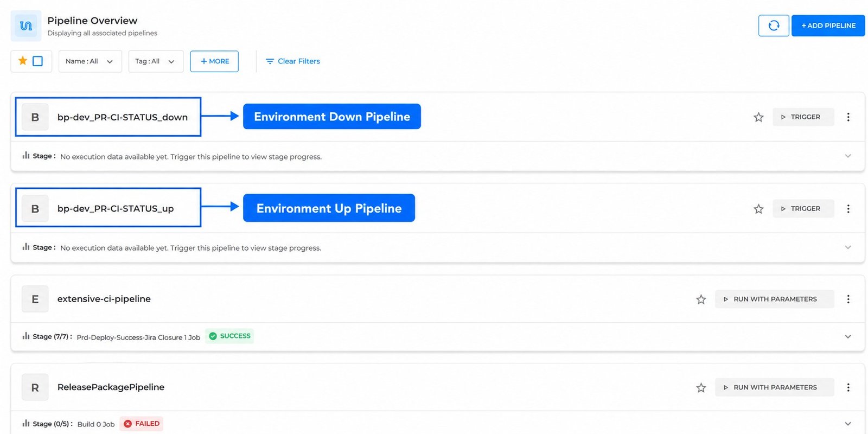
Task: Click the stage chart icon for bp-dev_PR-CI-STATUS_up
Action: click(25, 247)
